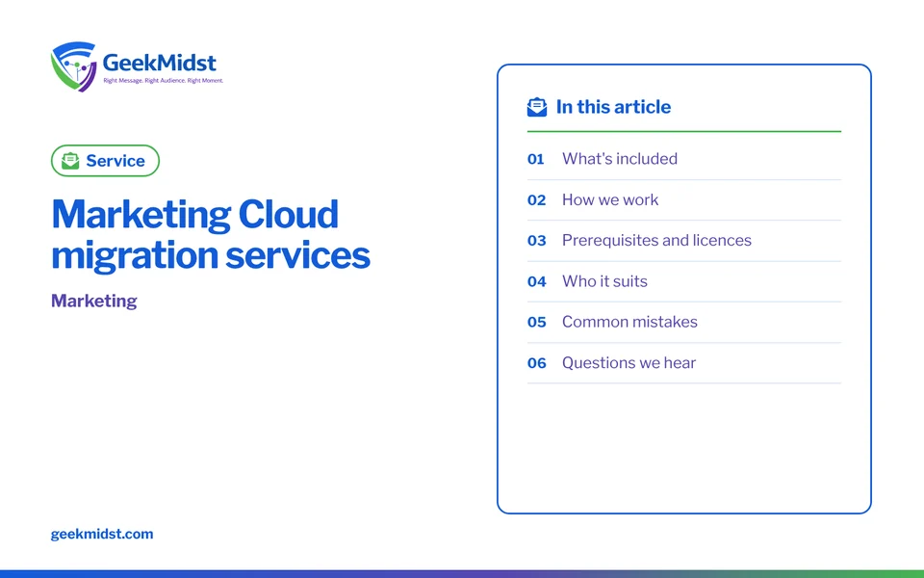Click the 05 item number

tap(536, 322)
